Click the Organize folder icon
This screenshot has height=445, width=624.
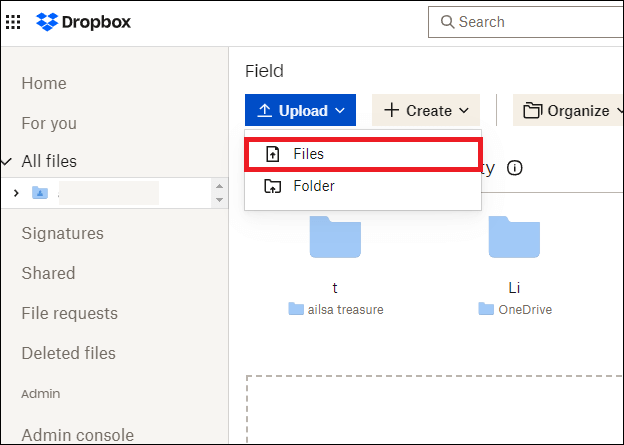pos(532,111)
